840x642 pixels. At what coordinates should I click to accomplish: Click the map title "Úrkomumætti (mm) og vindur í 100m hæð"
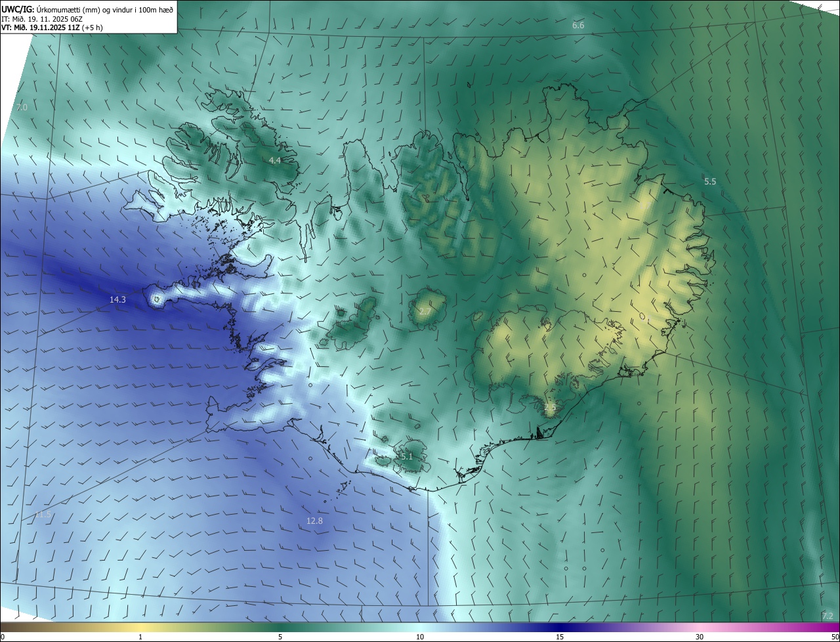point(105,9)
